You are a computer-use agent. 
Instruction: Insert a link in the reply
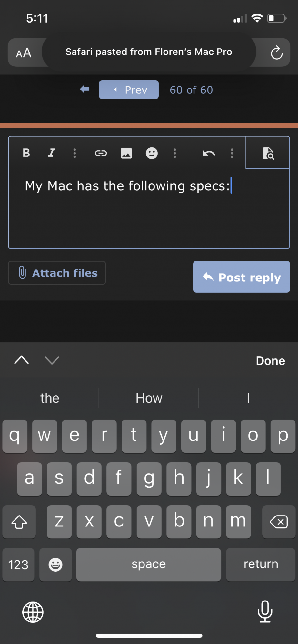pos(101,153)
